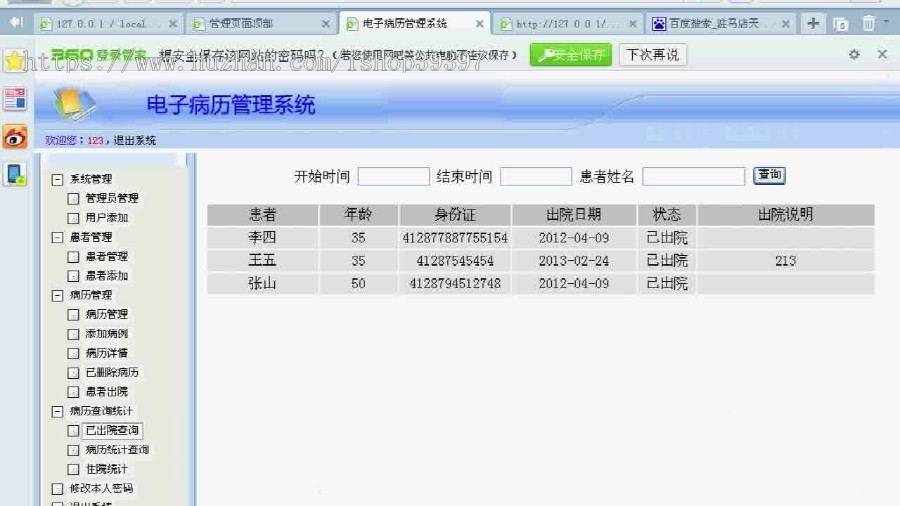This screenshot has height=506, width=900.
Task: Open the mobile phone sidebar icon
Action: click(15, 174)
